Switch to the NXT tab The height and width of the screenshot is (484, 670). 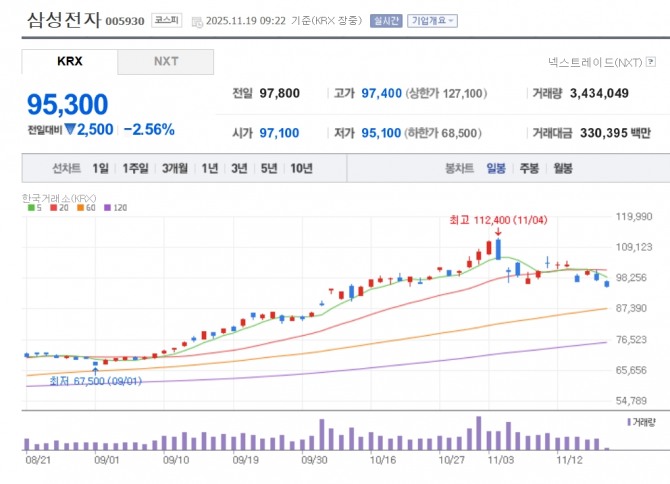[165, 61]
